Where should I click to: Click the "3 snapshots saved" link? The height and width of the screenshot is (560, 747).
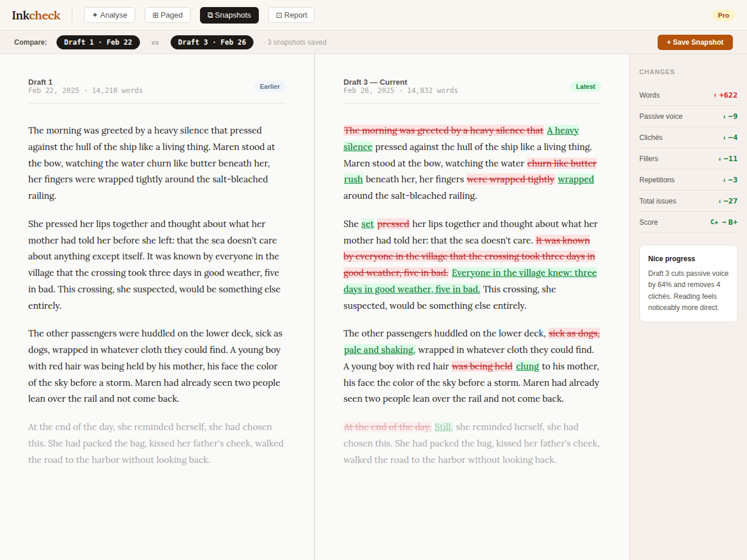[x=295, y=42]
